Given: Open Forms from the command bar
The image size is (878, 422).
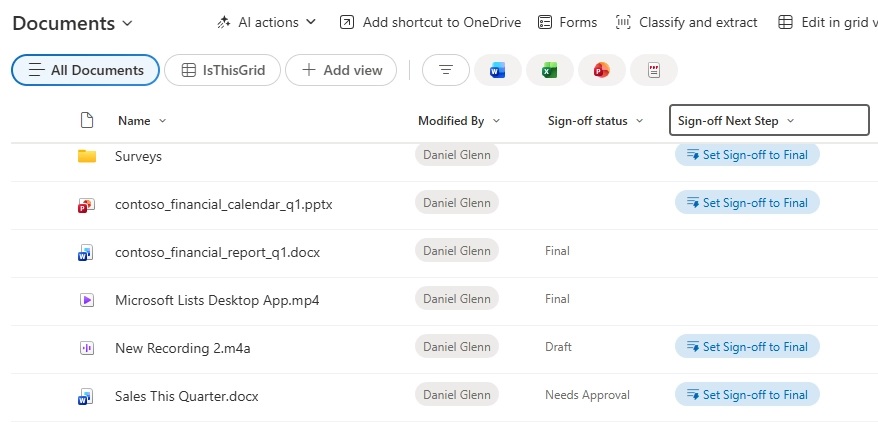Looking at the screenshot, I should pos(567,22).
